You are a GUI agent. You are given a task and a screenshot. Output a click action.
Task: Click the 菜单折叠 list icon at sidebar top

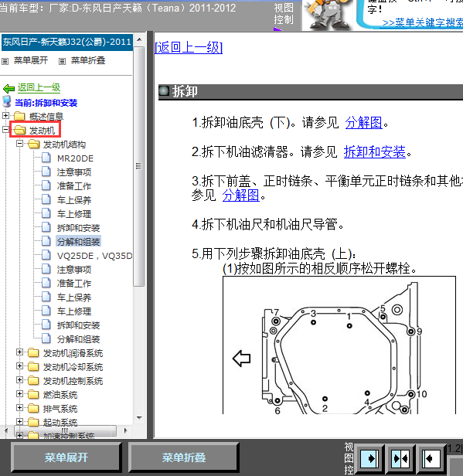coord(62,61)
